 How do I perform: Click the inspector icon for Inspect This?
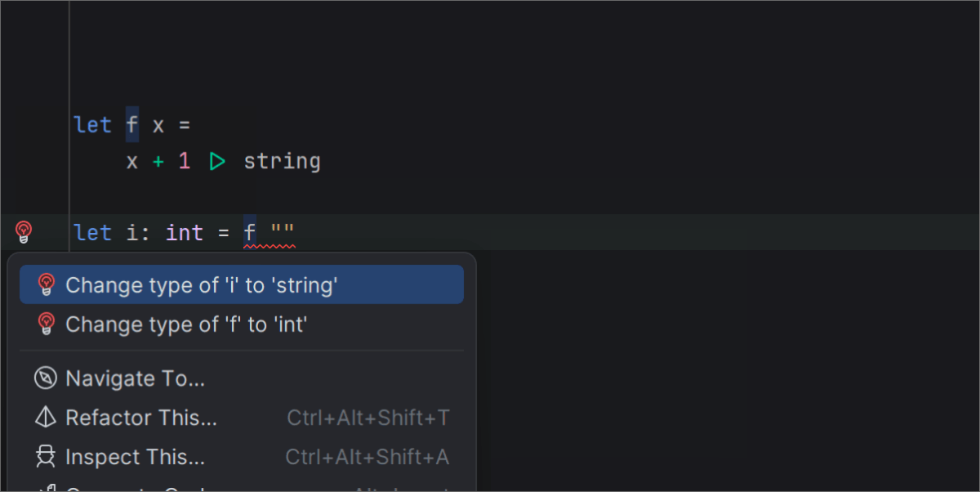tap(45, 457)
